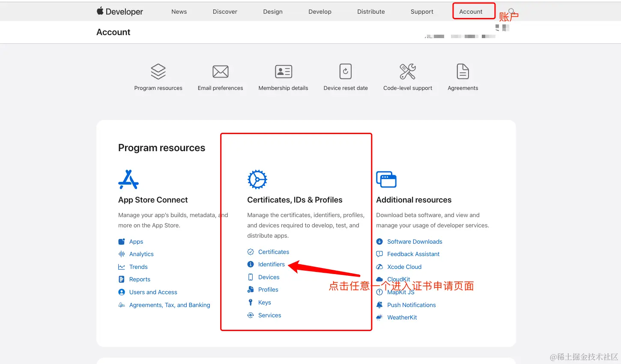Click the Trends chart icon
The width and height of the screenshot is (621, 364).
click(122, 267)
